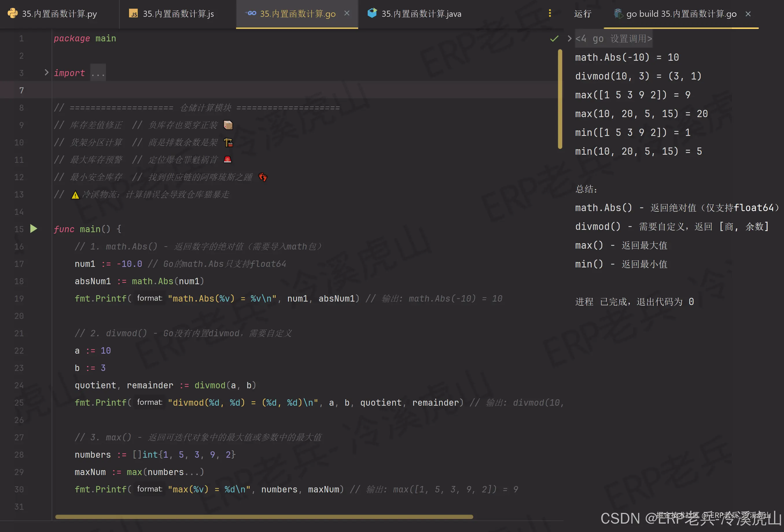Click the JS file icon on second tab

(x=134, y=14)
